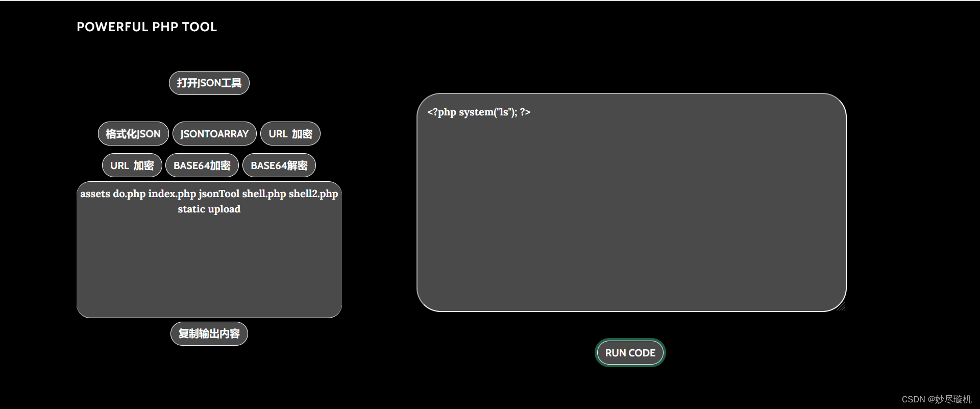Select the JSONTOARRAY button

214,134
